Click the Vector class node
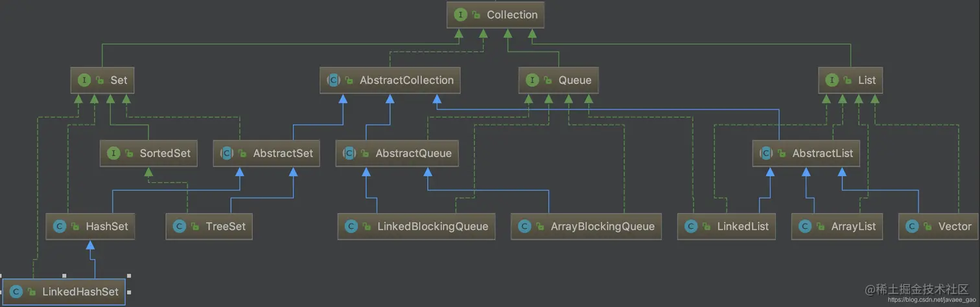Image resolution: width=980 pixels, height=307 pixels. coord(939,227)
